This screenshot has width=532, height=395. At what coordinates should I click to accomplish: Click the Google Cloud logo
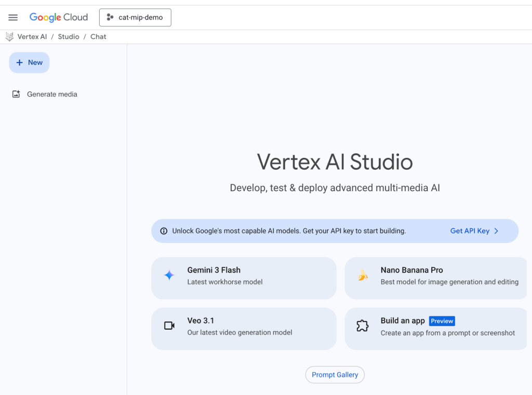59,17
